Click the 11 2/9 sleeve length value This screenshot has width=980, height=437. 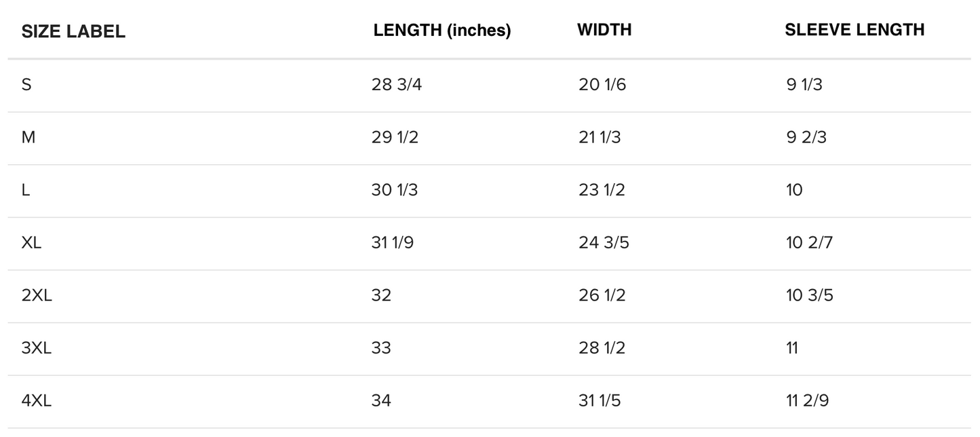[807, 401]
